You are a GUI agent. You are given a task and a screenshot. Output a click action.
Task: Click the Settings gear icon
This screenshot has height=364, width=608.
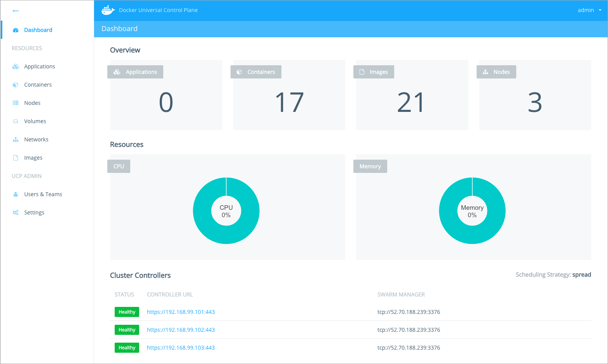(16, 212)
